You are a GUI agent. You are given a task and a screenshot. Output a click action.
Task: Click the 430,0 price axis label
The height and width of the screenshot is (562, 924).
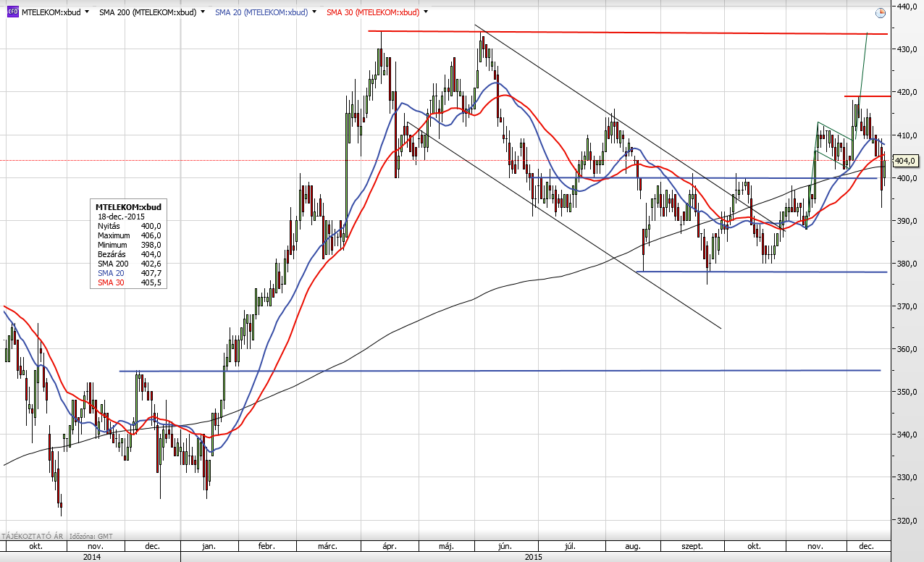point(907,49)
